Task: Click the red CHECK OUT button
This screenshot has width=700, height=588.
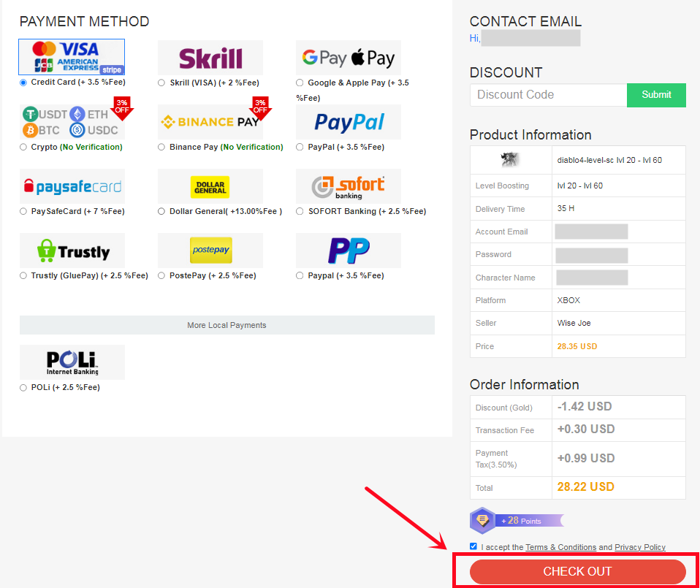Action: 577,571
